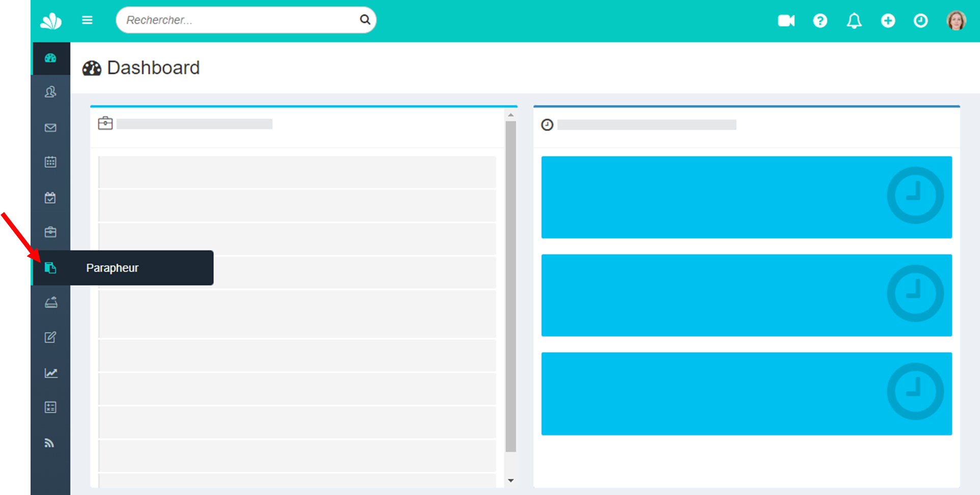Viewport: 980px width, 495px height.
Task: Open the Parapheur sidebar icon
Action: (50, 268)
